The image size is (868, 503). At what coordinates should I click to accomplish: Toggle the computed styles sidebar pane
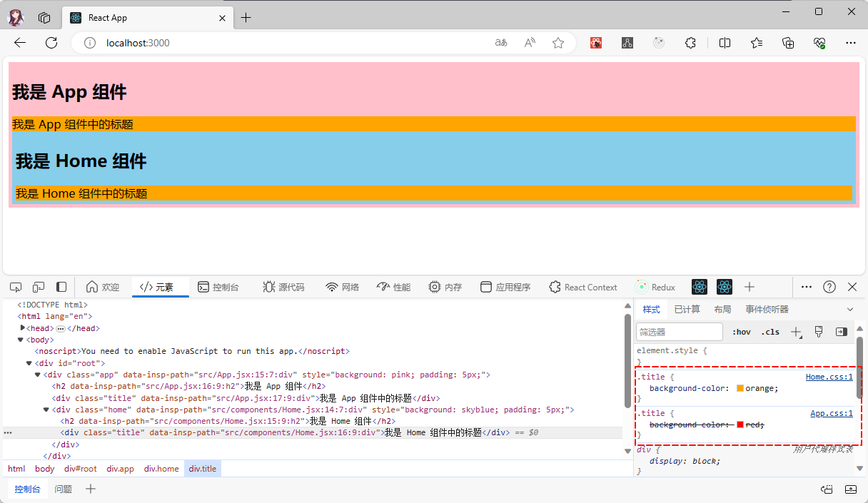841,332
